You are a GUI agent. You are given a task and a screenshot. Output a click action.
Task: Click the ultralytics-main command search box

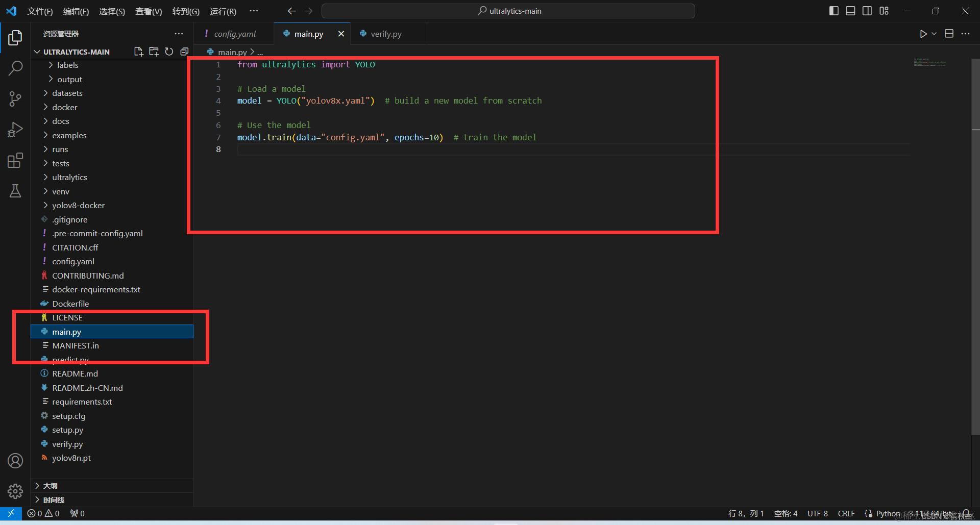(508, 11)
